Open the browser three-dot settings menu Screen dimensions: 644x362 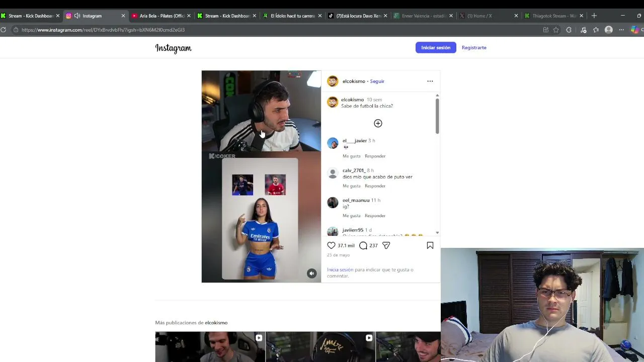(x=621, y=30)
